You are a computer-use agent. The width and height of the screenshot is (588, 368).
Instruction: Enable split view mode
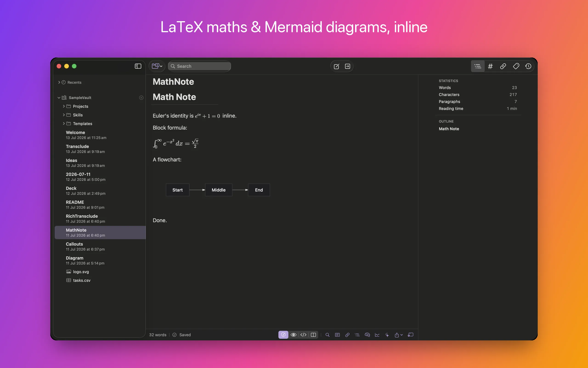pyautogui.click(x=314, y=335)
